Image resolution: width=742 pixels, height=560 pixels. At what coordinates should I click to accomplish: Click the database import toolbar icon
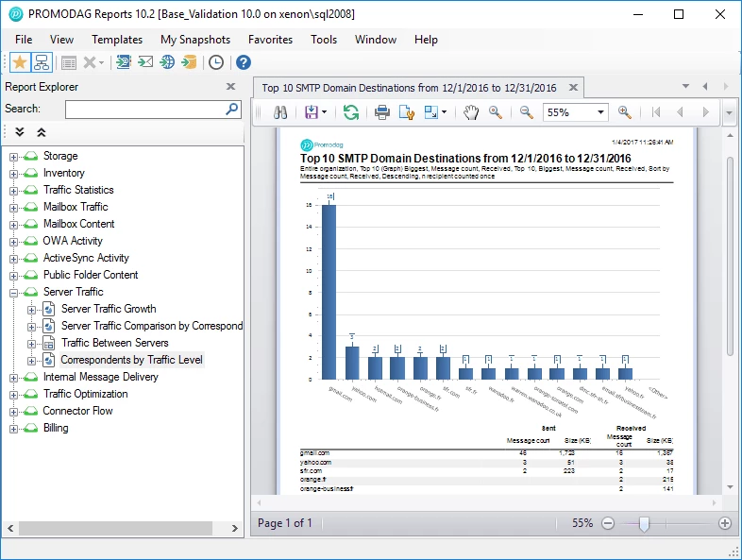(189, 62)
